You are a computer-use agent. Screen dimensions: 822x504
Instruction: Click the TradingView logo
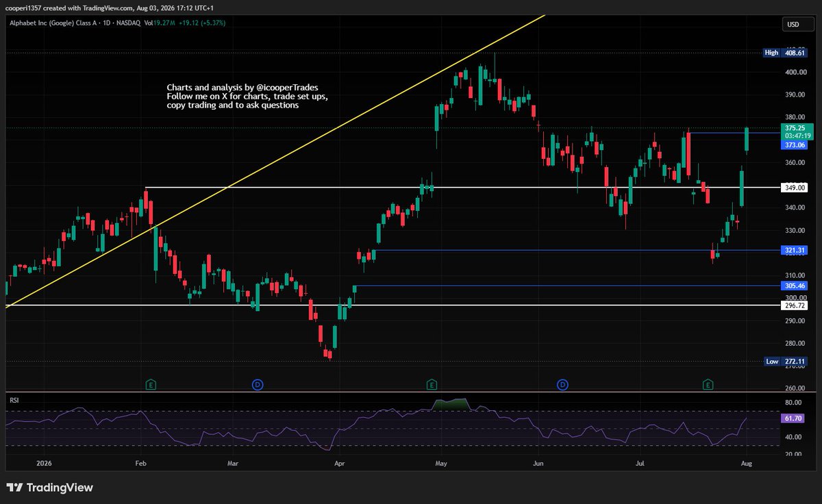(49, 488)
